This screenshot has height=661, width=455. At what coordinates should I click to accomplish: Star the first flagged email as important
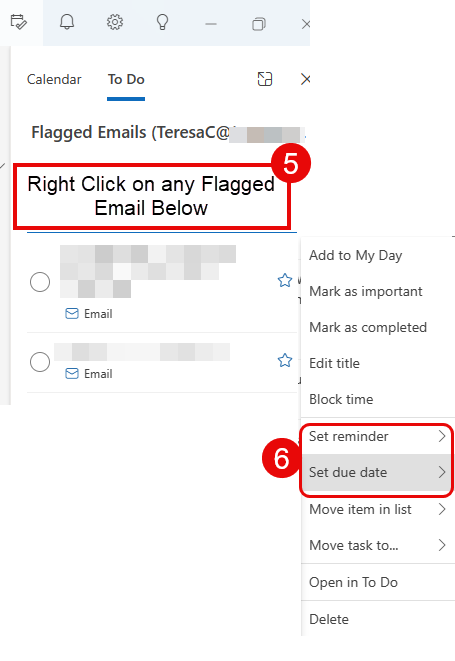pyautogui.click(x=285, y=280)
